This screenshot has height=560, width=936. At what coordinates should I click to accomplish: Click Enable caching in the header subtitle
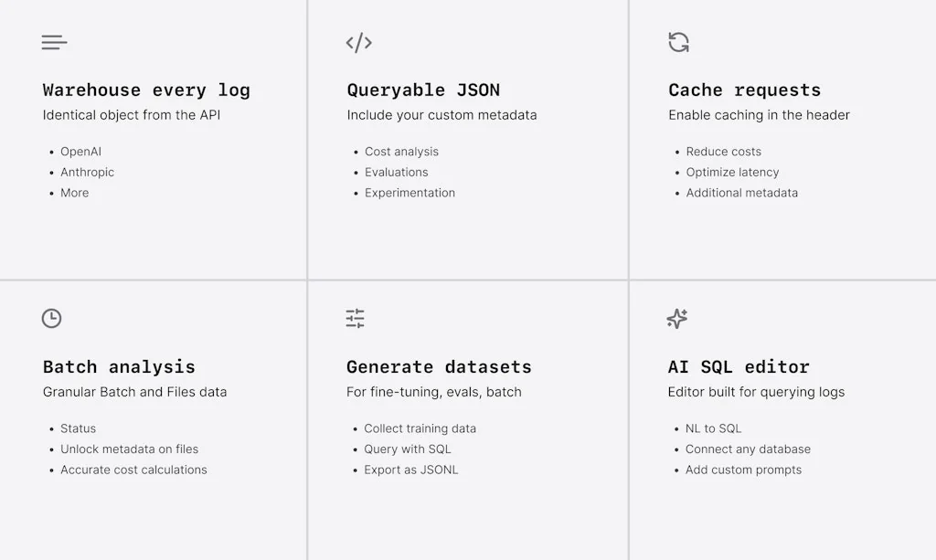pos(759,115)
